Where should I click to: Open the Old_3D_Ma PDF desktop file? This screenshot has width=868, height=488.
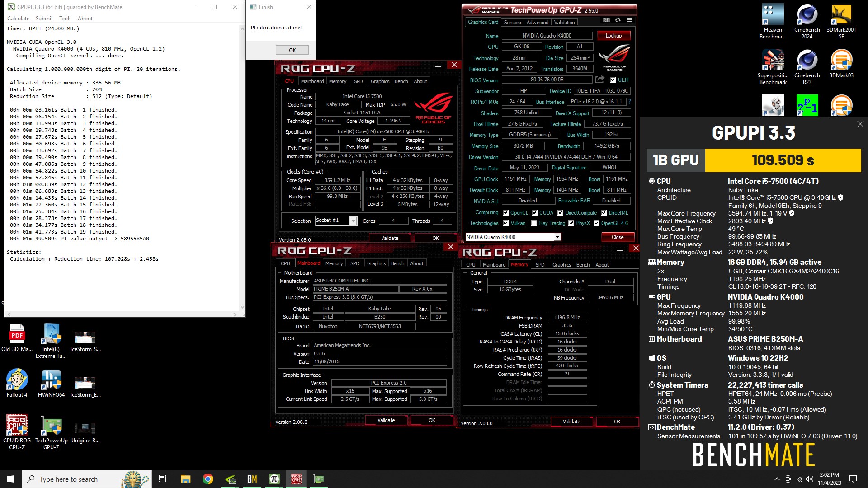tap(17, 338)
